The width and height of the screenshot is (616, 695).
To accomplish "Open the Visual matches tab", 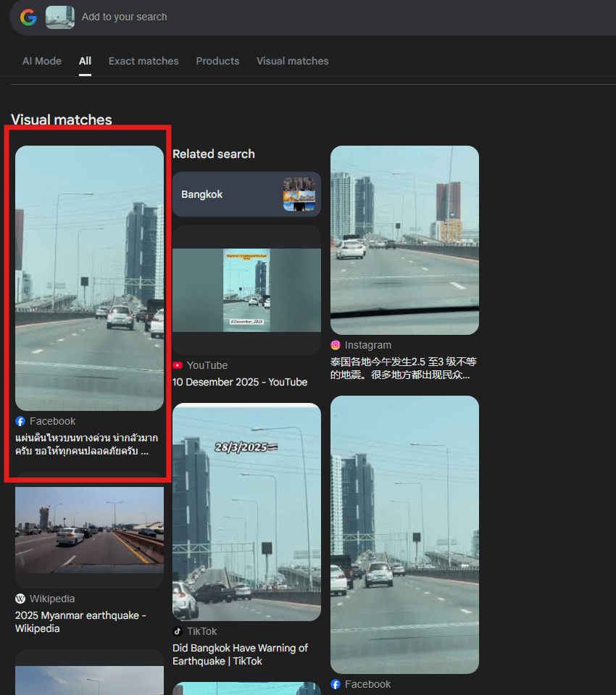I will [292, 61].
